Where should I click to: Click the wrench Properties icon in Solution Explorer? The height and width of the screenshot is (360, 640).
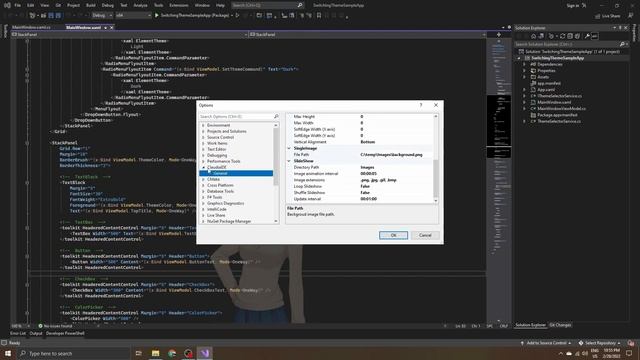587,36
